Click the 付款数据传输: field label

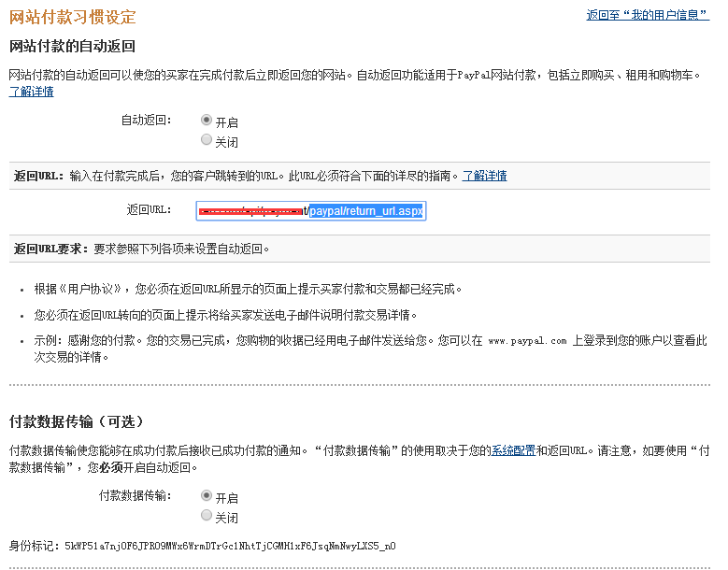click(x=135, y=496)
